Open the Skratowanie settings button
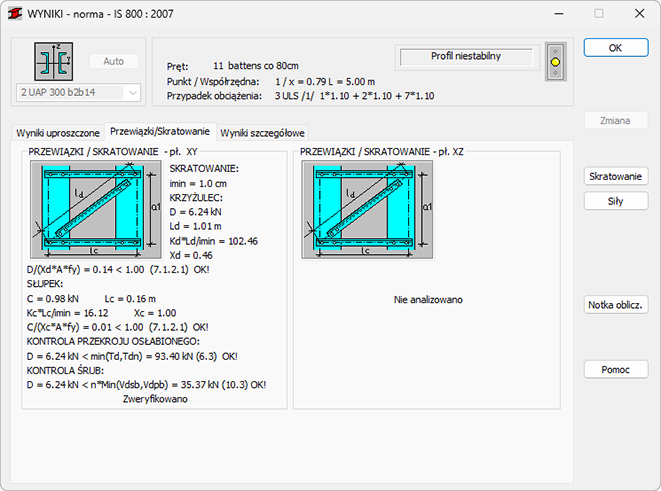The width and height of the screenshot is (661, 491). pos(615,176)
